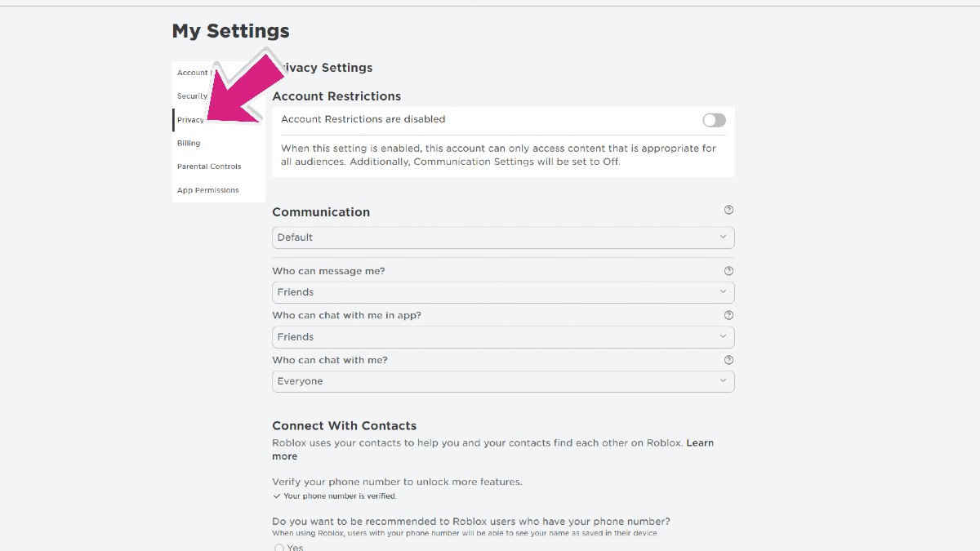This screenshot has width=980, height=551.
Task: Go to the Billing settings tab
Action: click(189, 144)
